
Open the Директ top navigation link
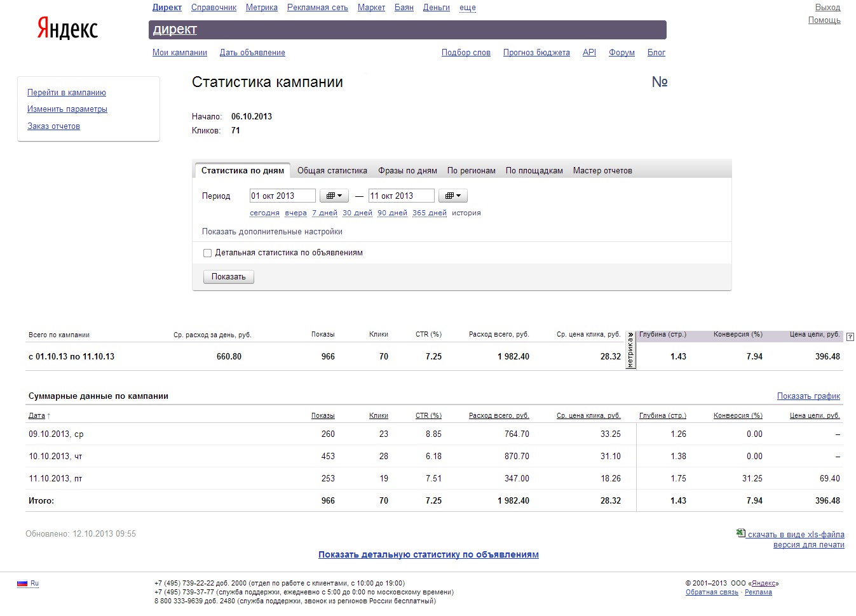pyautogui.click(x=167, y=8)
